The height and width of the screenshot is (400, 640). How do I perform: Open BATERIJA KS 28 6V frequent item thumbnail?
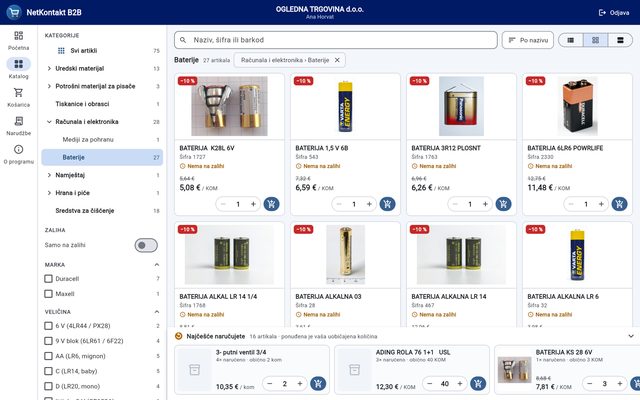(x=515, y=370)
